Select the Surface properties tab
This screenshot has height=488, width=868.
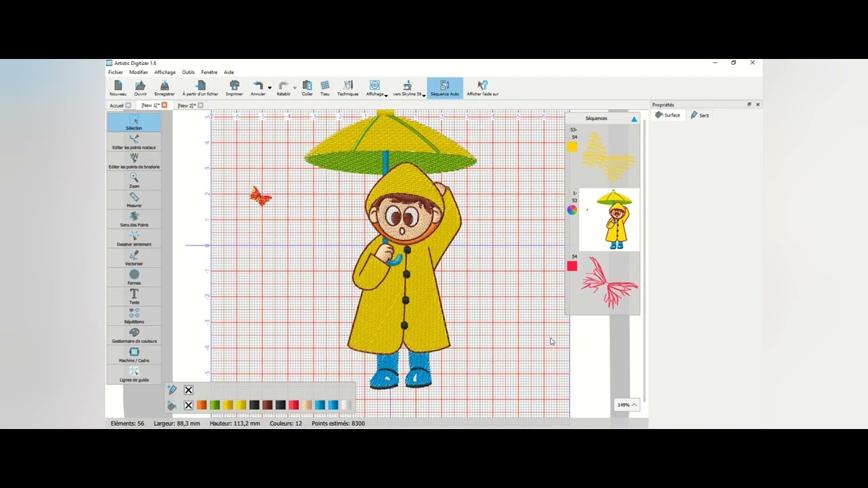(x=668, y=115)
